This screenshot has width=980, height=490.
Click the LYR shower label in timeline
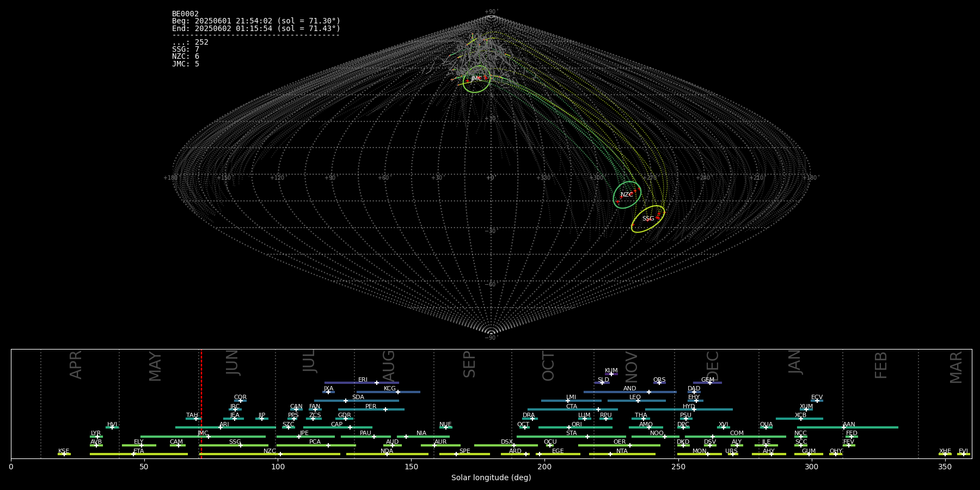click(x=96, y=433)
